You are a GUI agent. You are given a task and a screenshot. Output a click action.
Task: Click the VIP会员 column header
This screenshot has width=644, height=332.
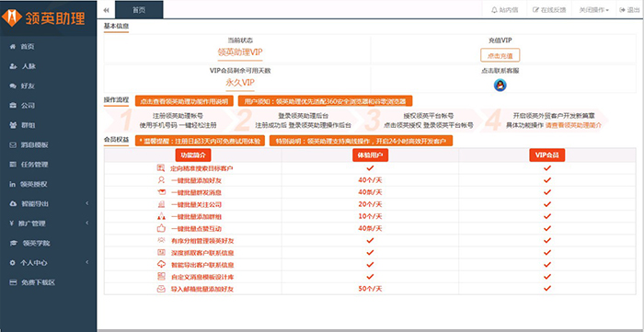click(x=546, y=155)
